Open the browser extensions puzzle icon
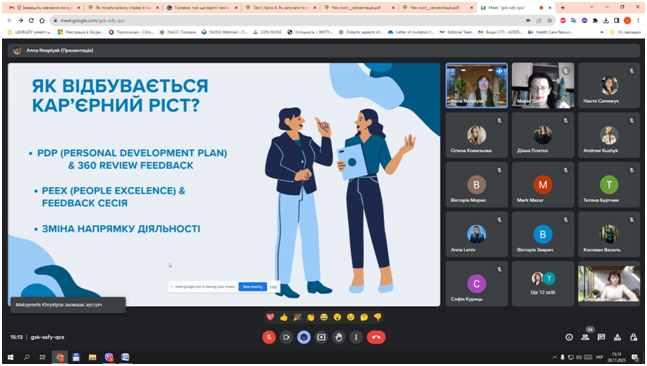 pos(595,20)
